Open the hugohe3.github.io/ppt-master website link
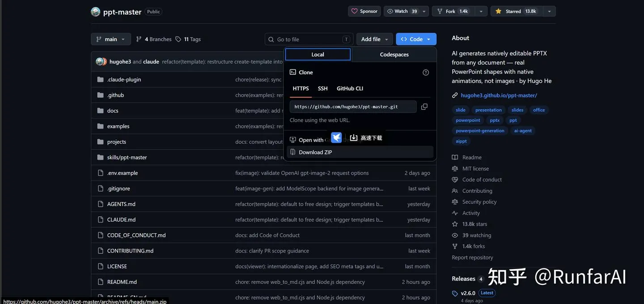The width and height of the screenshot is (644, 304). (499, 95)
